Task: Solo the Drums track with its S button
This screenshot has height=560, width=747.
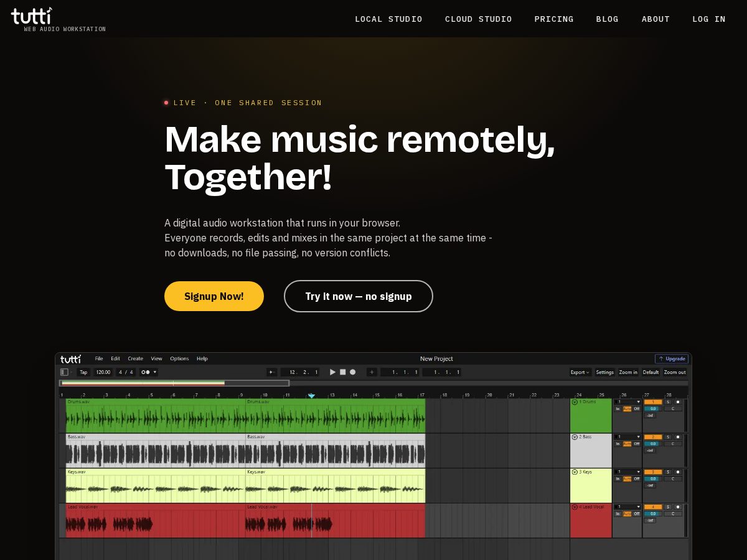Action: [668, 402]
